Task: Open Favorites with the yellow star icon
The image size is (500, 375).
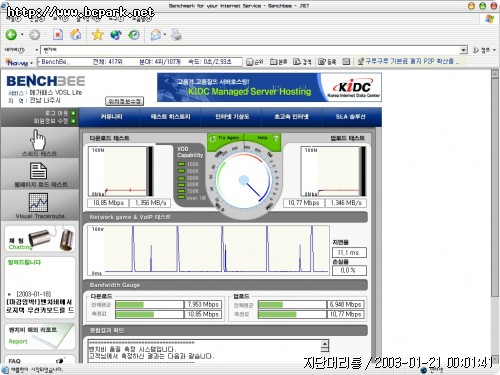Action: (97, 34)
